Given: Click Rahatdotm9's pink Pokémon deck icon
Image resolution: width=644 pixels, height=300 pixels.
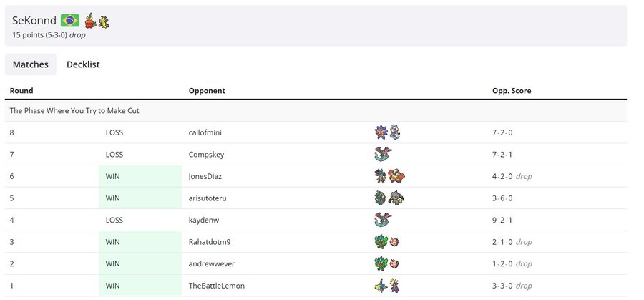Looking at the screenshot, I should coord(394,241).
